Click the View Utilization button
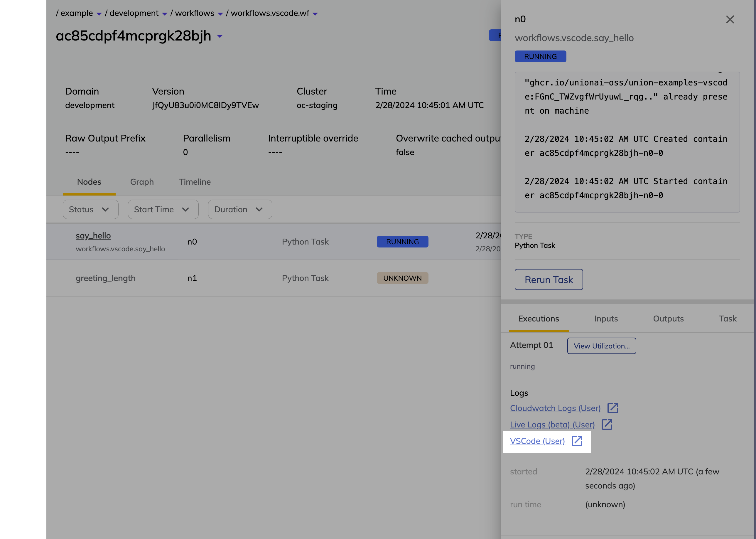 (x=601, y=346)
